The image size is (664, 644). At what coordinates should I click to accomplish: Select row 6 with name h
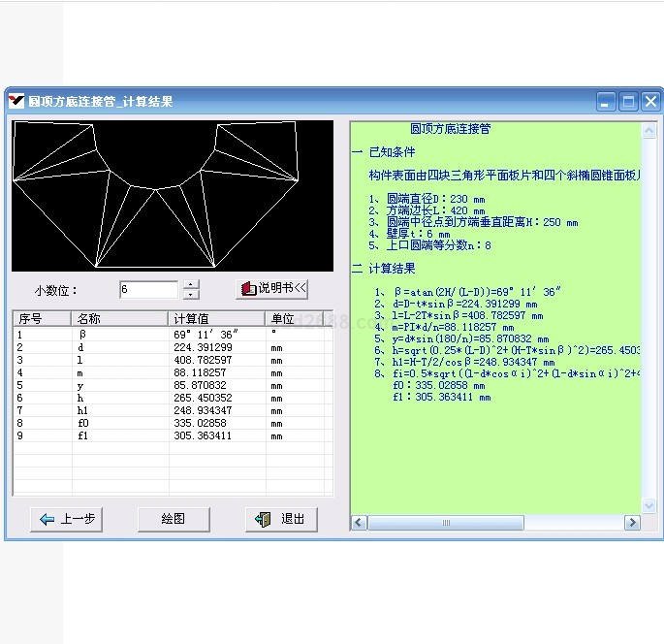(x=172, y=398)
